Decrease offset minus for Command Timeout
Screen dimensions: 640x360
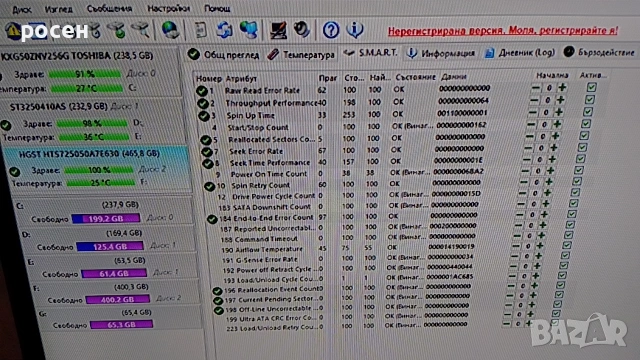(x=517, y=236)
